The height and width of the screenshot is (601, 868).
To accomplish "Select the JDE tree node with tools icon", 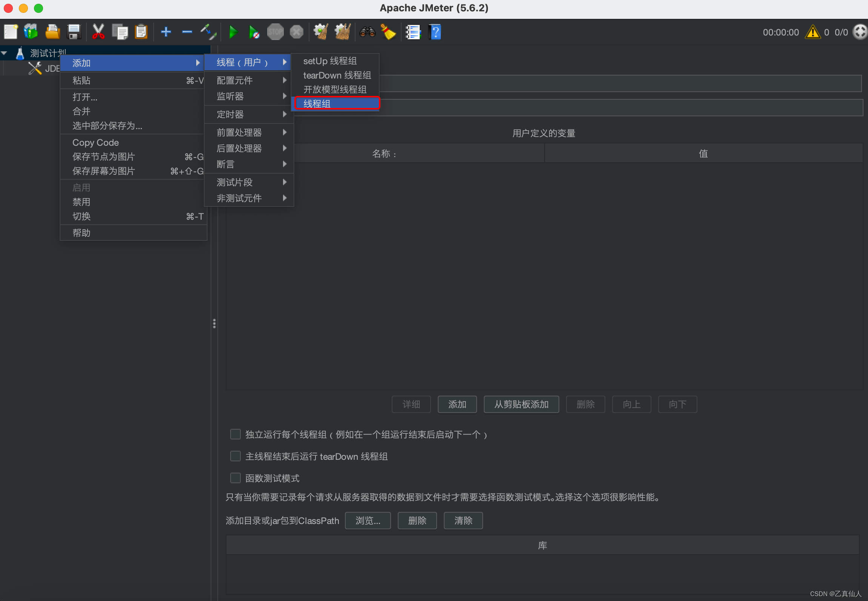I will click(44, 68).
